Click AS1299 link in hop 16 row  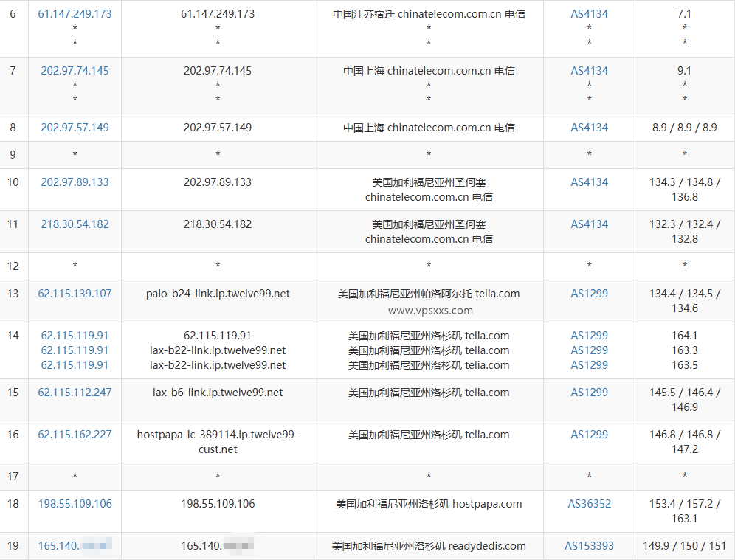click(589, 435)
